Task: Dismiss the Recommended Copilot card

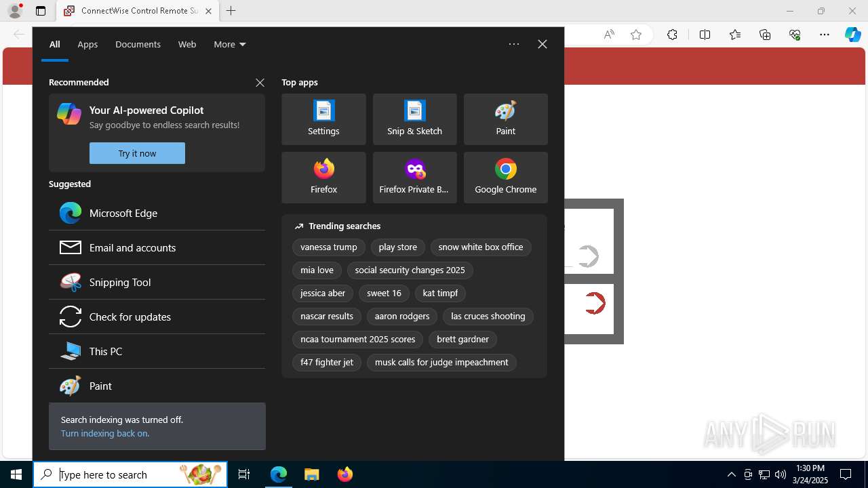Action: (260, 83)
